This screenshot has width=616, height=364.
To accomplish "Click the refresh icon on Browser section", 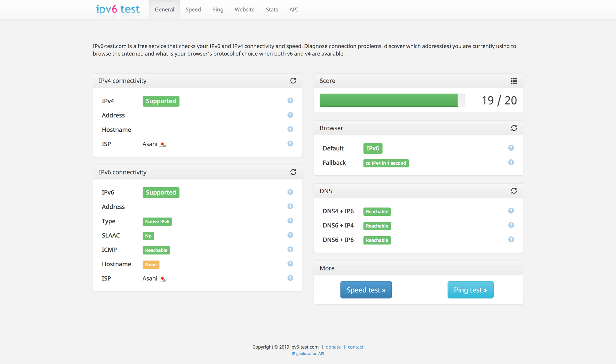I will 514,128.
